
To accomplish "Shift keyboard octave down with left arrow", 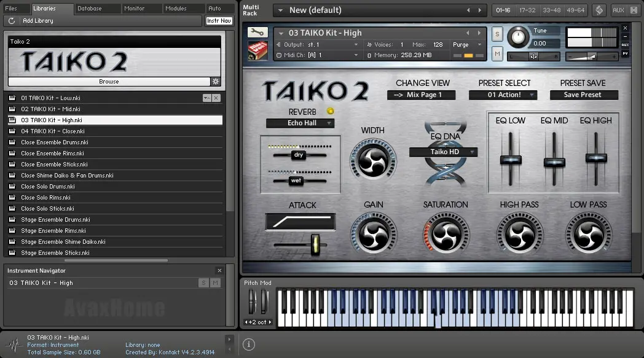I will 246,322.
